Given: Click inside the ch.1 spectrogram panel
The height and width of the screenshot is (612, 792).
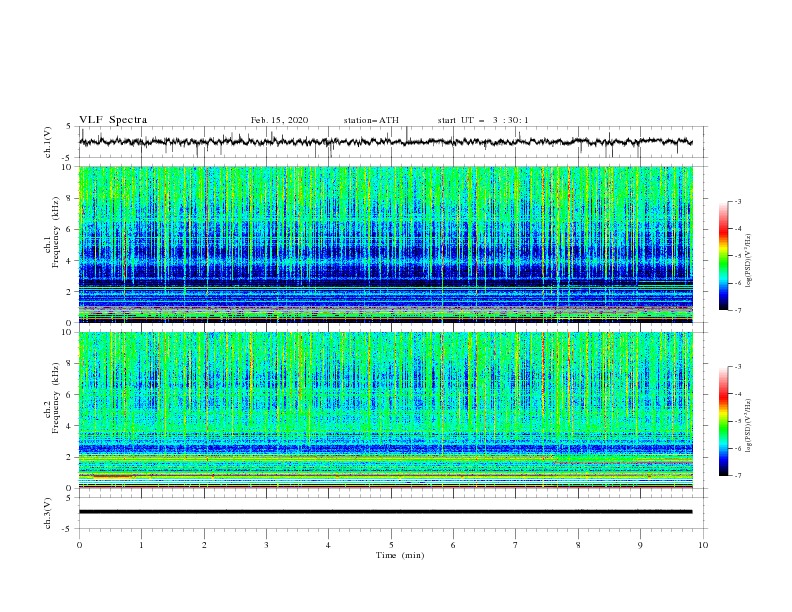Looking at the screenshot, I should pyautogui.click(x=386, y=244).
